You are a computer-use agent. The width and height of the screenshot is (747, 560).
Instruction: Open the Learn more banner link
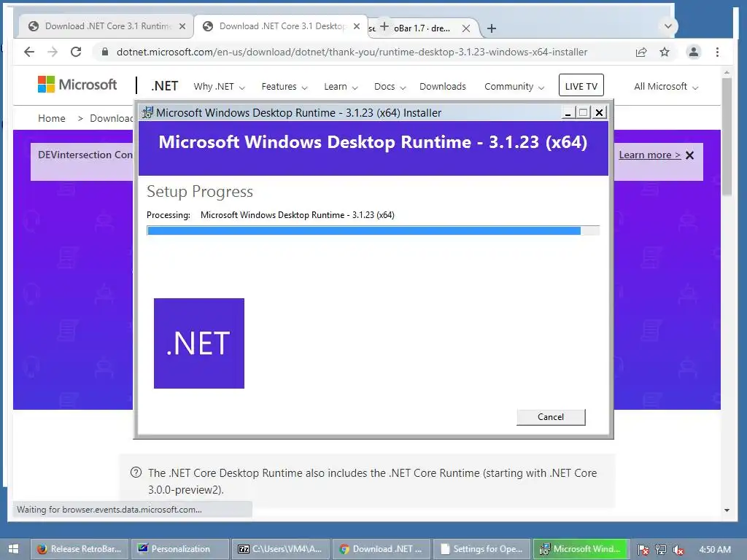pos(650,155)
